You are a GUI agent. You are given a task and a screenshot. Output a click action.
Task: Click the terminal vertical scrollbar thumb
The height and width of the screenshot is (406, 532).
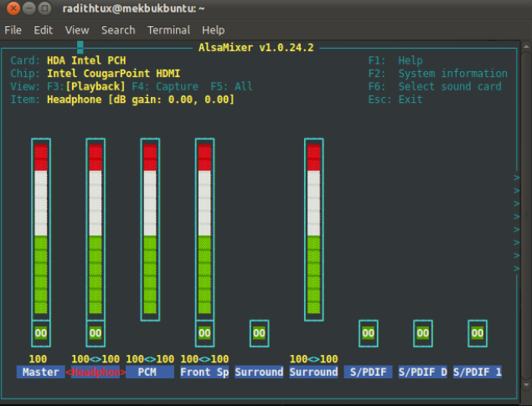526,215
